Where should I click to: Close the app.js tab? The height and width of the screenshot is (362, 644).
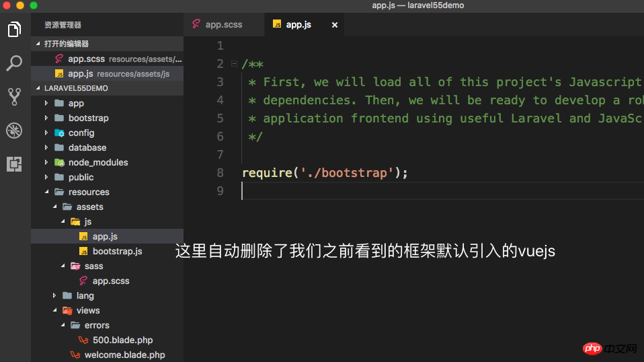pos(335,25)
